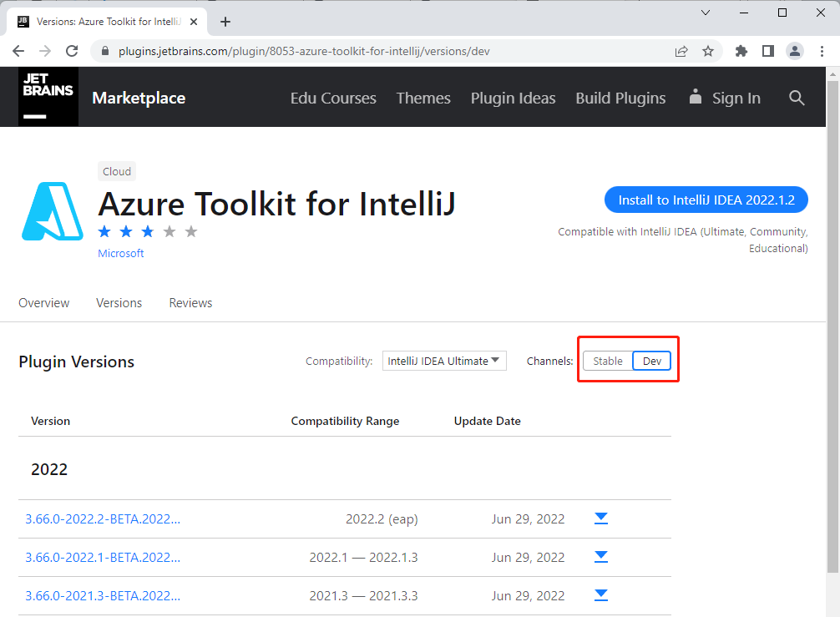The height and width of the screenshot is (617, 840).
Task: Open version link 3.66.0-2022.1-BETA.2022...
Action: click(103, 558)
